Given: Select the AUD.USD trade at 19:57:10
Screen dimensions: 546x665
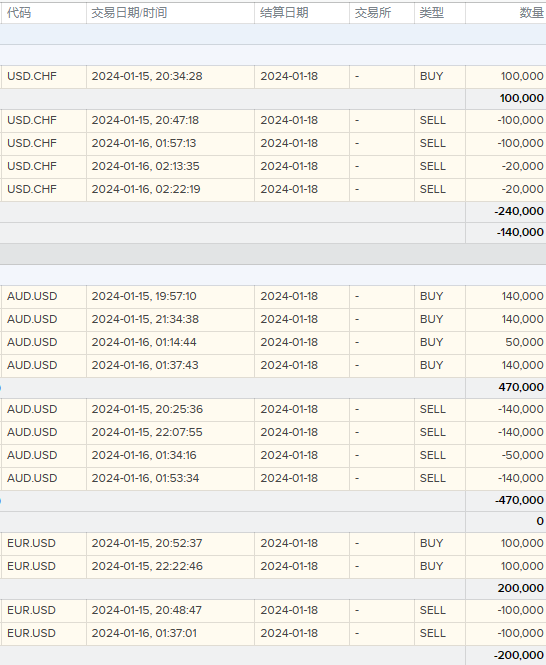Looking at the screenshot, I should point(273,296).
